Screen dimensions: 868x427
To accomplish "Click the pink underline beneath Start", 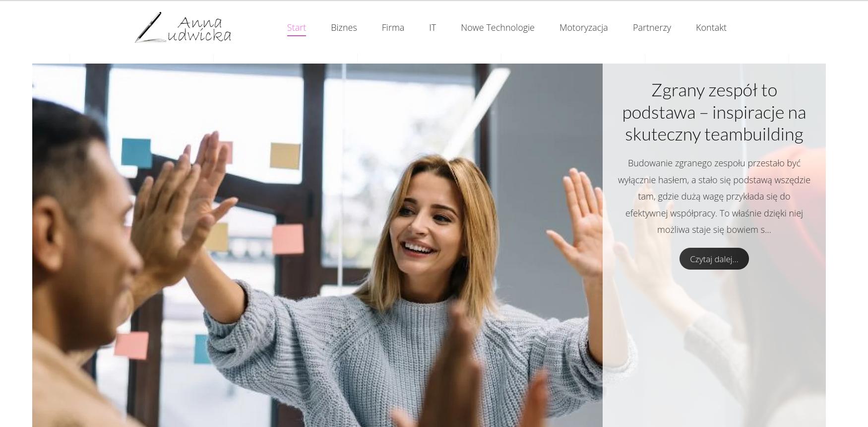I will coord(297,36).
